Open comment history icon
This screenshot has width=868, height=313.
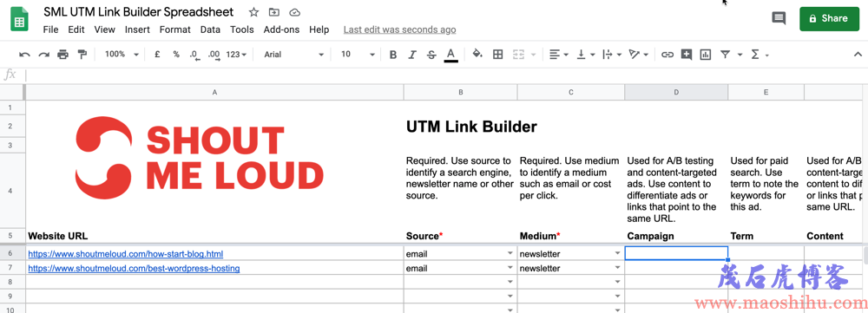(779, 18)
